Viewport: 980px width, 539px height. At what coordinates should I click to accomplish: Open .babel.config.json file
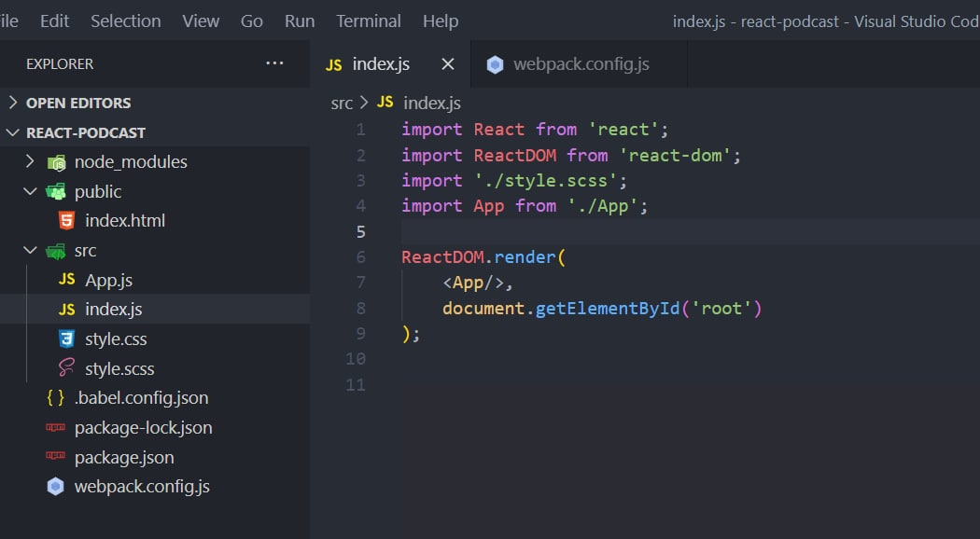[141, 398]
